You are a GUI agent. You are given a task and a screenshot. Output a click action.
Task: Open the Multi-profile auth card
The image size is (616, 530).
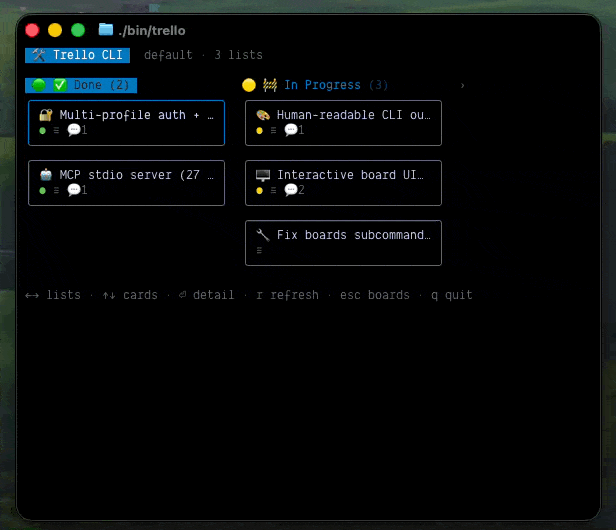(x=126, y=123)
